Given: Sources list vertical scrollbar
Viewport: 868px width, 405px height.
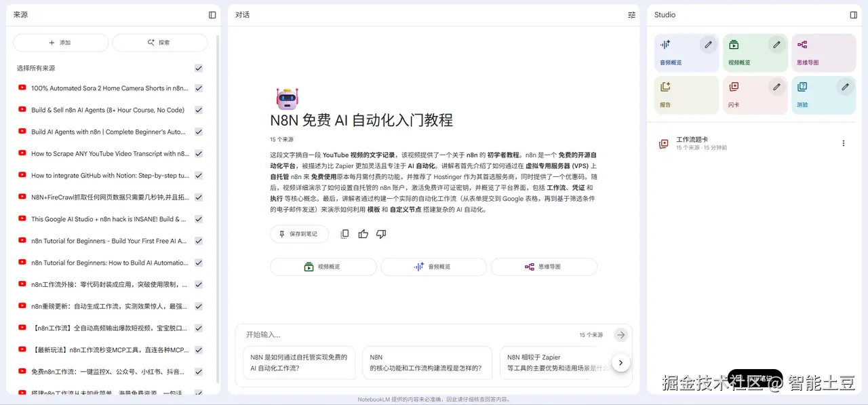Looking at the screenshot, I should [217, 210].
